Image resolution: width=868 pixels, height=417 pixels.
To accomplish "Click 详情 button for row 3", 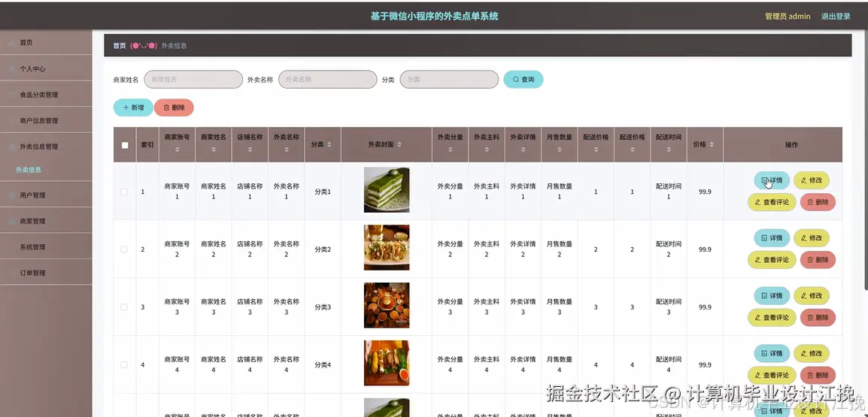I will pos(772,296).
